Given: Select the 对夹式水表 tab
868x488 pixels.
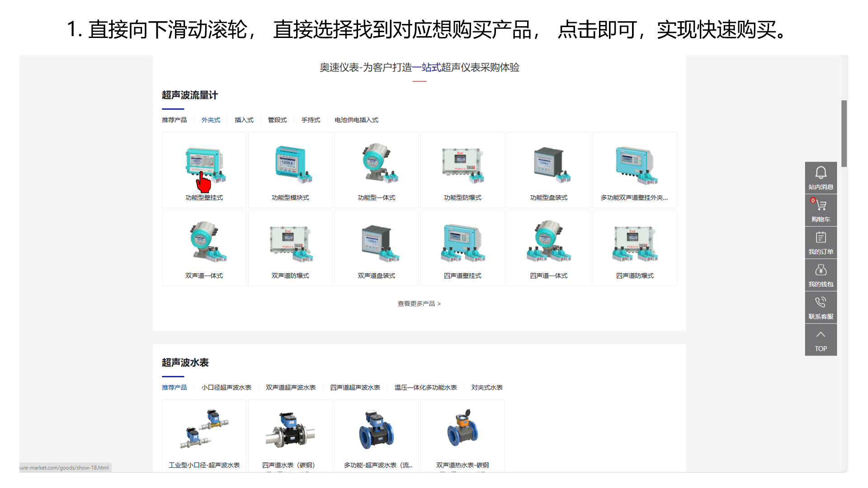Looking at the screenshot, I should tap(487, 388).
